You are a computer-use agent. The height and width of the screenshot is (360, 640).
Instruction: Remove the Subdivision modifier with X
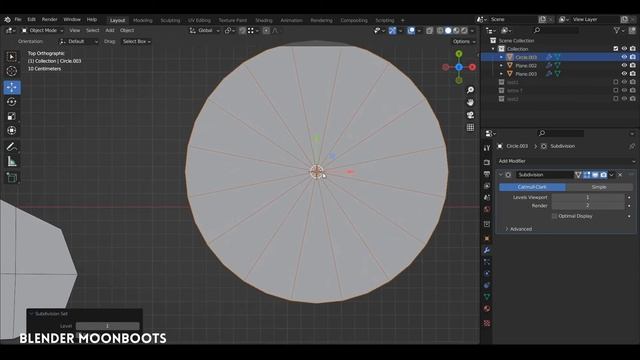point(620,175)
